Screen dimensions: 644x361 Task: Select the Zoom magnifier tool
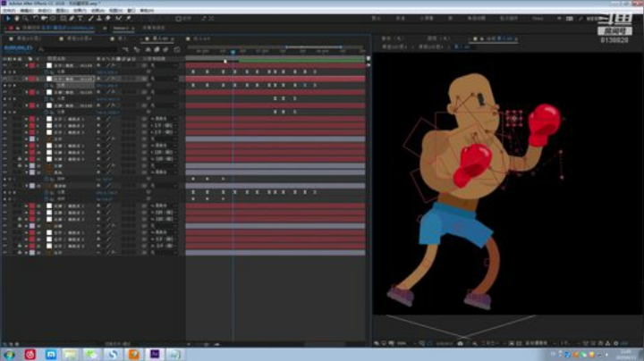(x=25, y=19)
